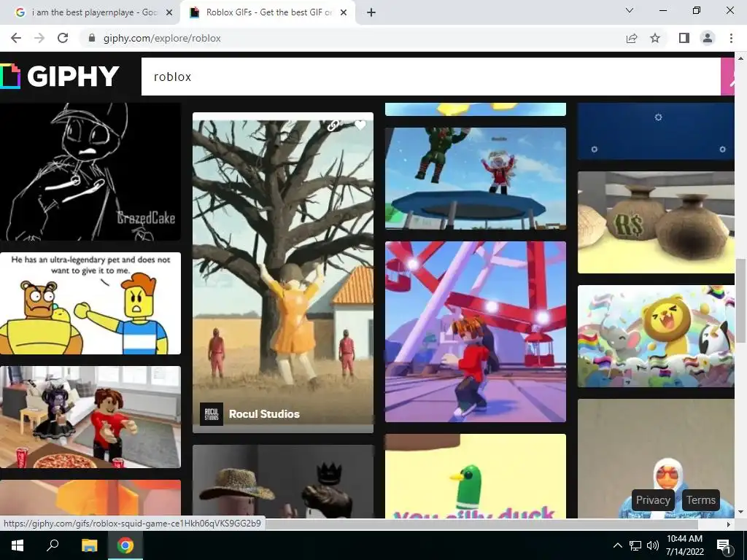The height and width of the screenshot is (560, 747).
Task: Click the browser forward arrow
Action: (39, 38)
